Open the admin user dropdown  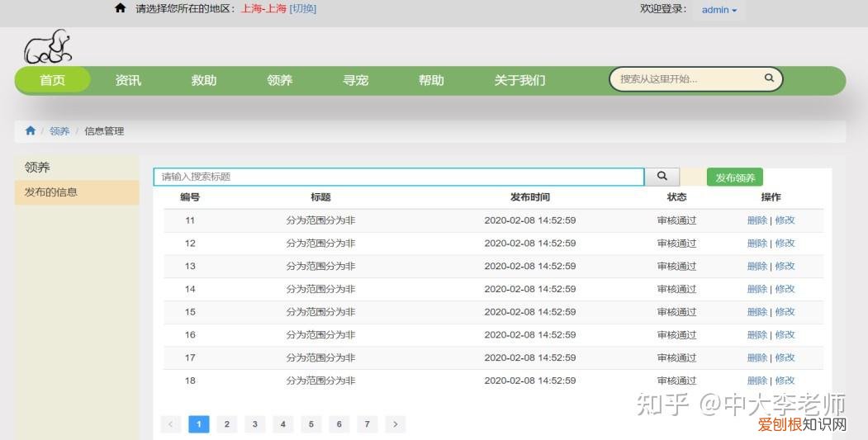[x=719, y=10]
